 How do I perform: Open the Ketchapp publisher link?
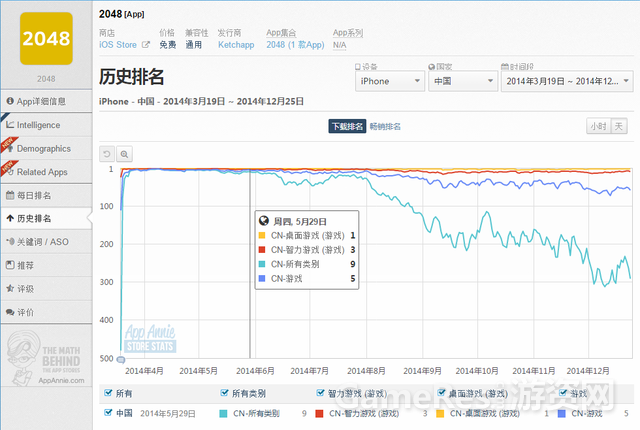pyautogui.click(x=236, y=45)
